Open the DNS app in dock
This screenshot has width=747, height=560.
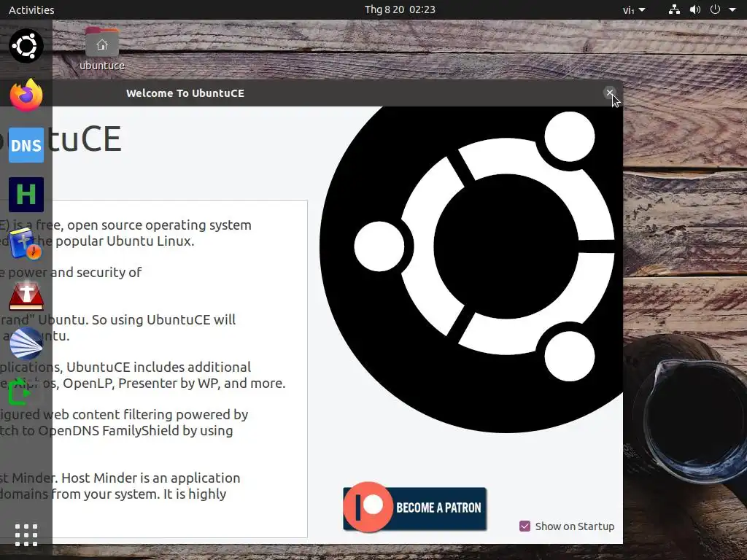tap(26, 145)
